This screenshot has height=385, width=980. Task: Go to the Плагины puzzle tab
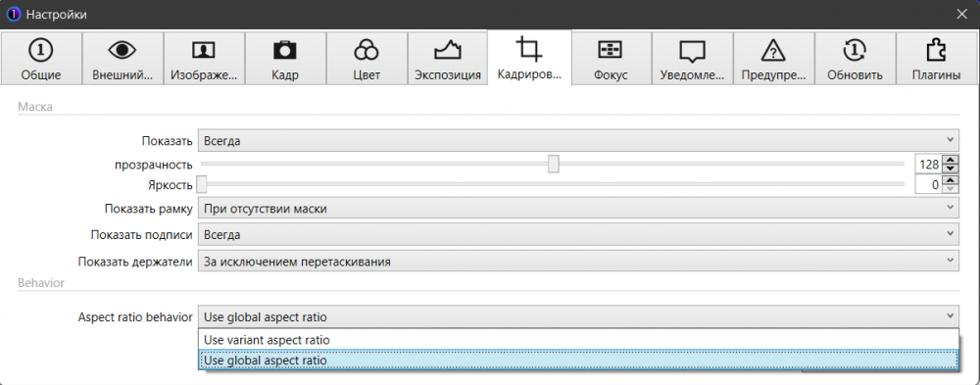(x=936, y=58)
